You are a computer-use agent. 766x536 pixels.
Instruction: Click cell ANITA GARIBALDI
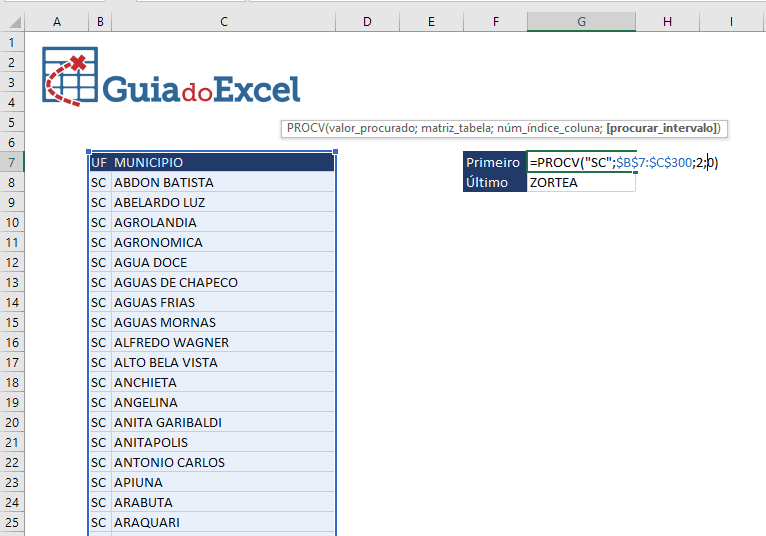(x=223, y=423)
